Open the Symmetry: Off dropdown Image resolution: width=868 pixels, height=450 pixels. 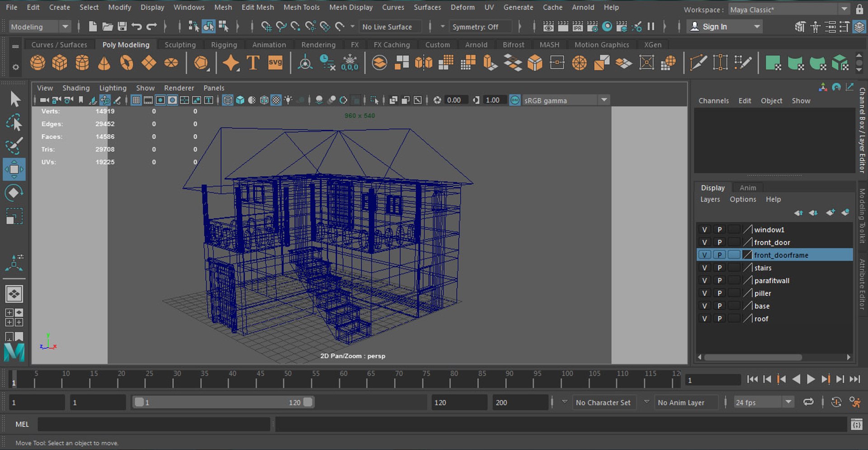point(481,27)
